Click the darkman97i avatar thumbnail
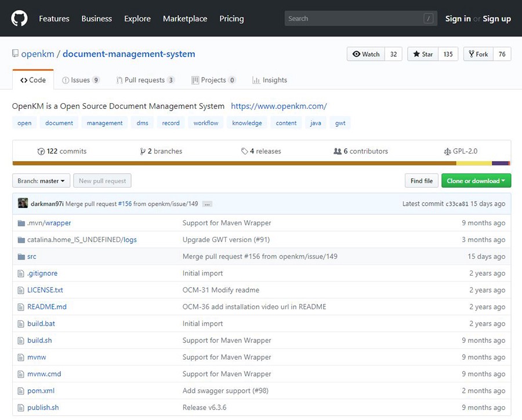Image resolution: width=522 pixels, height=420 pixels. coord(23,203)
